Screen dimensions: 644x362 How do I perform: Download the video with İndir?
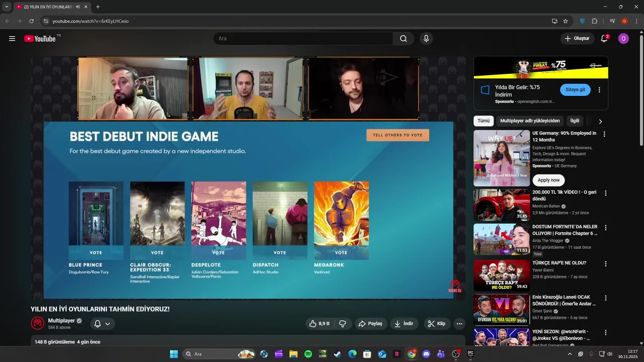404,324
